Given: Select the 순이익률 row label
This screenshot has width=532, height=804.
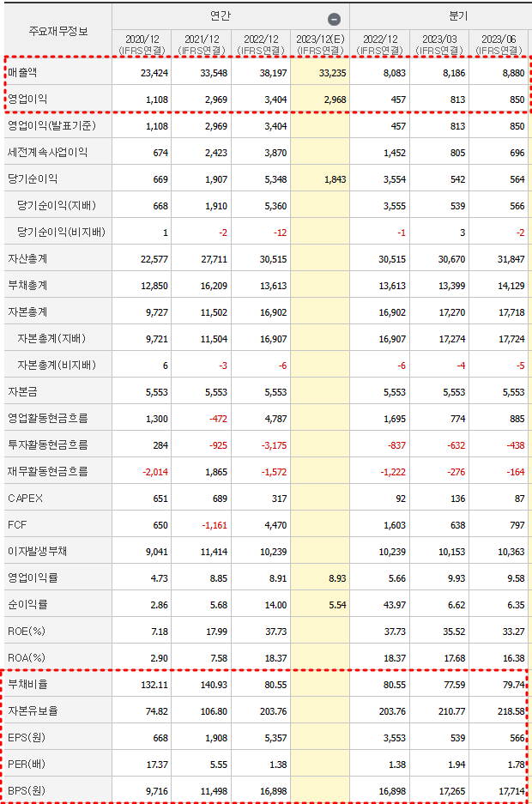Looking at the screenshot, I should tap(27, 605).
